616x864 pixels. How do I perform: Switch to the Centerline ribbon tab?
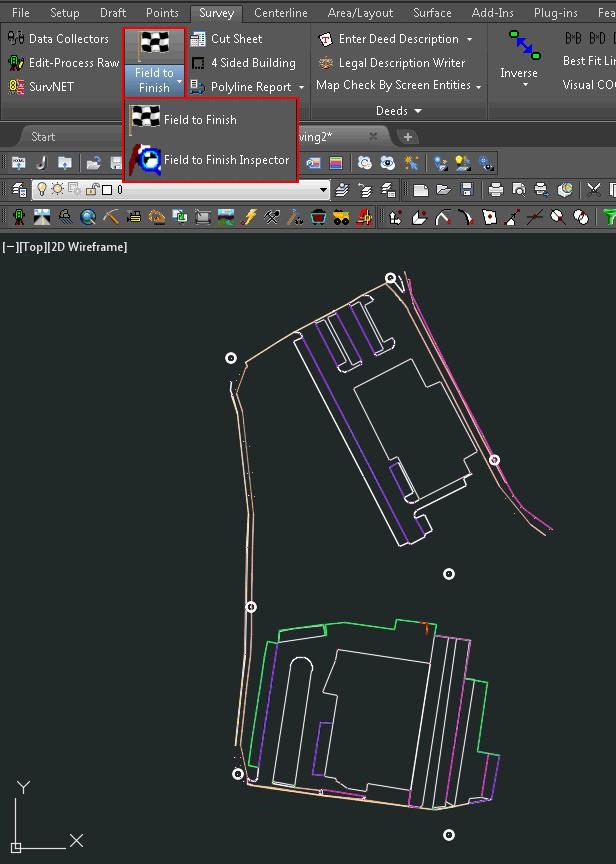(281, 13)
